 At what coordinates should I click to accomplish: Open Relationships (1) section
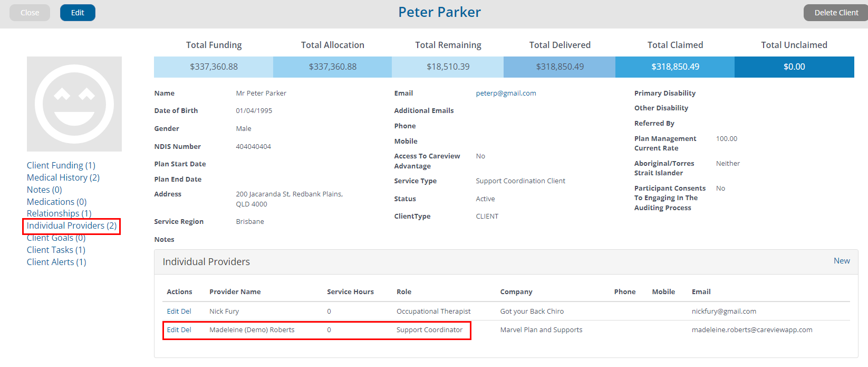[59, 213]
